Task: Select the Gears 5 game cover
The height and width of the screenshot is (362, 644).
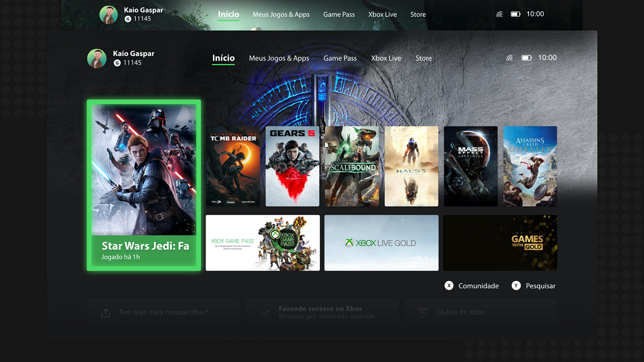Action: 293,166
